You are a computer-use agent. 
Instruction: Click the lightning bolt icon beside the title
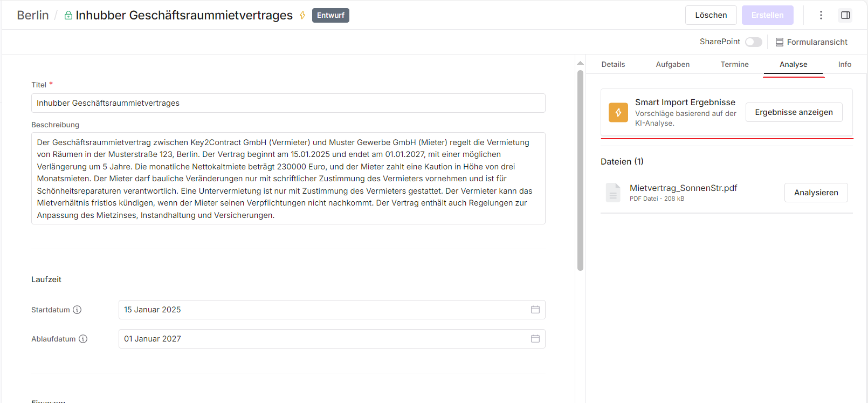tap(302, 15)
